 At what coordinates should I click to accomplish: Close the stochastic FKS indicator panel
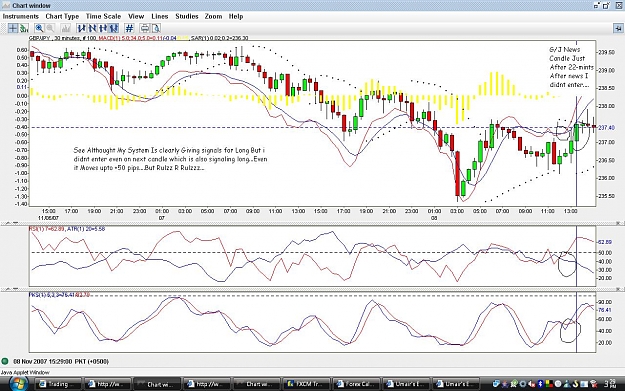coord(619,289)
